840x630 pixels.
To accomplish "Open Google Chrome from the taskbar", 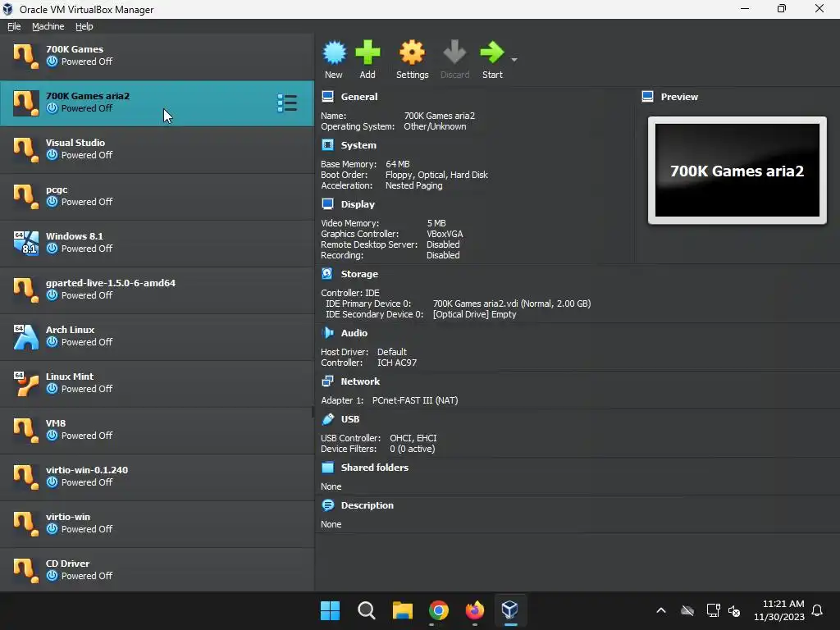I will 438,610.
